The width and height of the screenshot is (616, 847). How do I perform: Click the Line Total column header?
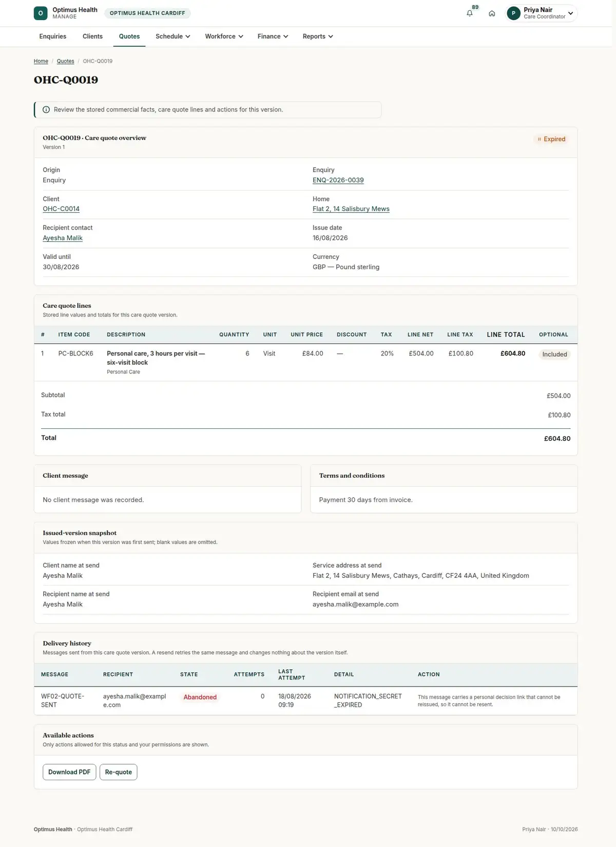(x=506, y=335)
